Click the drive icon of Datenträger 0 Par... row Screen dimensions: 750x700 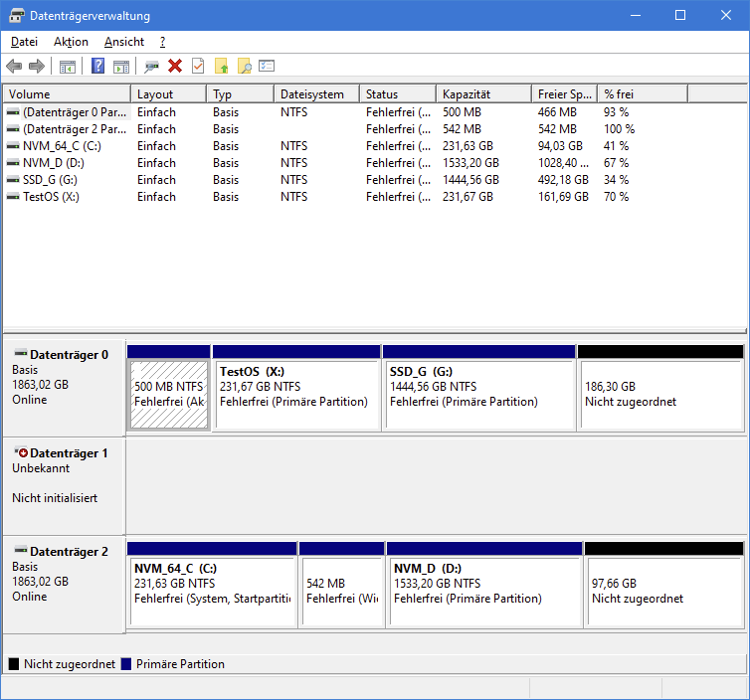pos(13,112)
